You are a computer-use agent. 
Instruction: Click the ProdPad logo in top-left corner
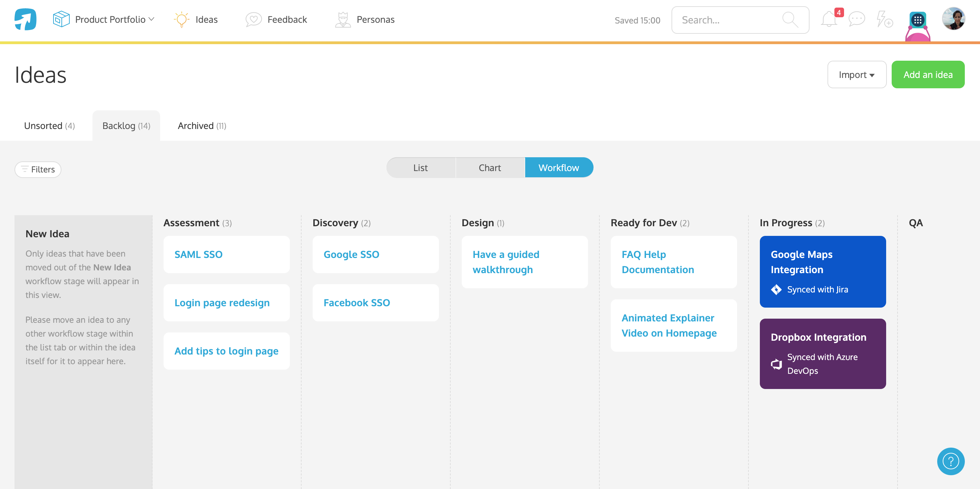[x=24, y=19]
